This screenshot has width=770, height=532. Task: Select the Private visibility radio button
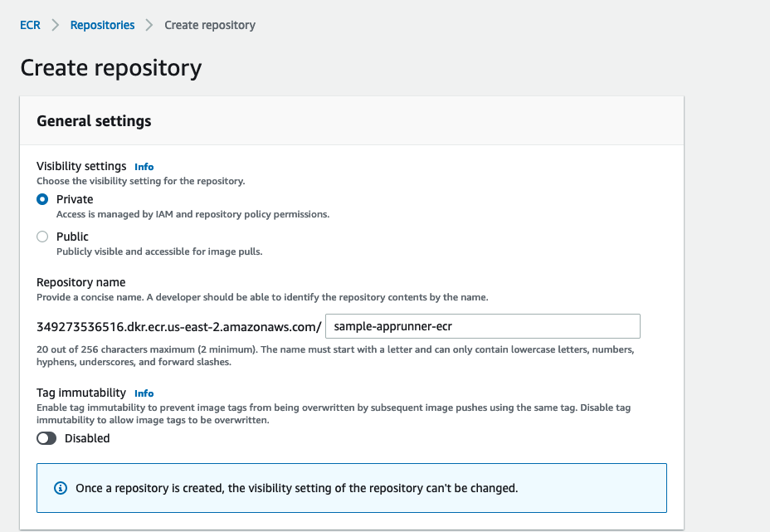tap(42, 199)
